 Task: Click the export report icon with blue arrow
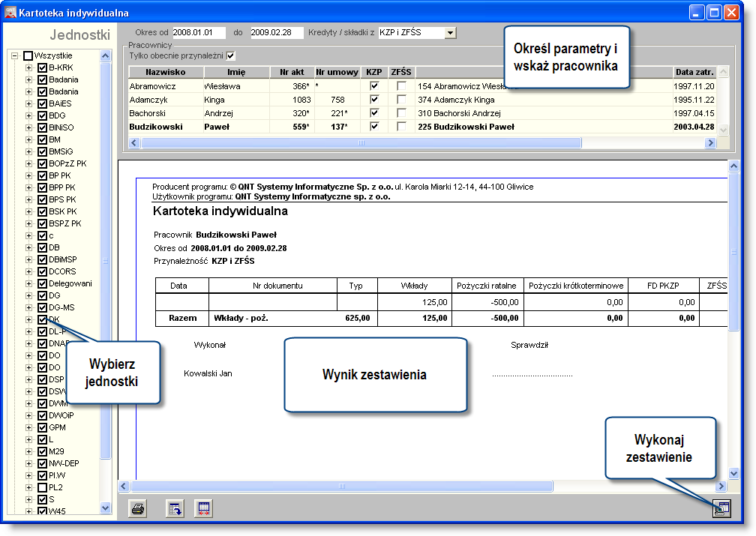click(x=175, y=508)
